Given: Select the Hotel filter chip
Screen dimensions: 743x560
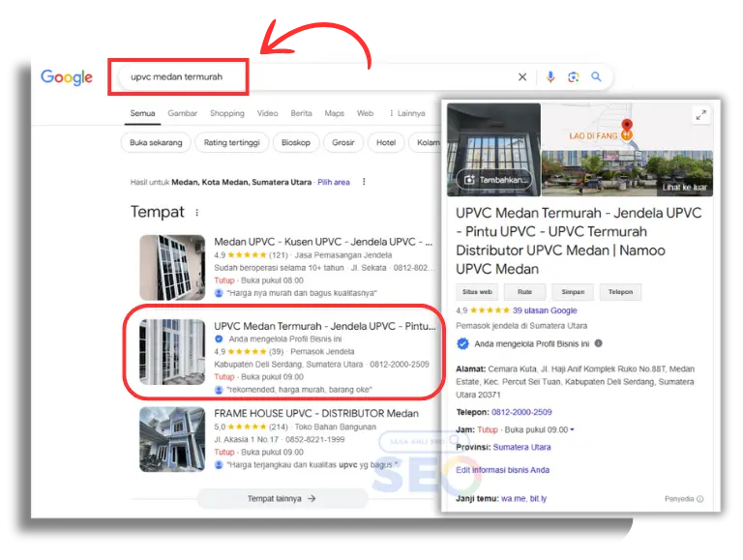Looking at the screenshot, I should click(386, 142).
